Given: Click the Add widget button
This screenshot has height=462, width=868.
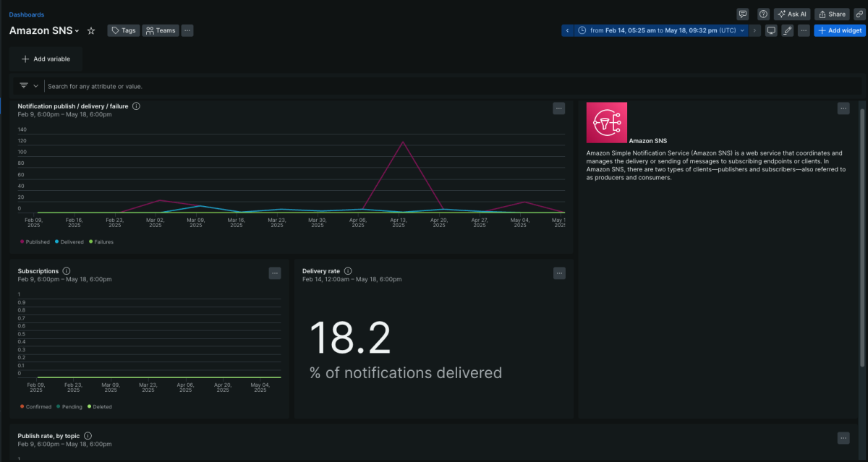Looking at the screenshot, I should pos(839,30).
